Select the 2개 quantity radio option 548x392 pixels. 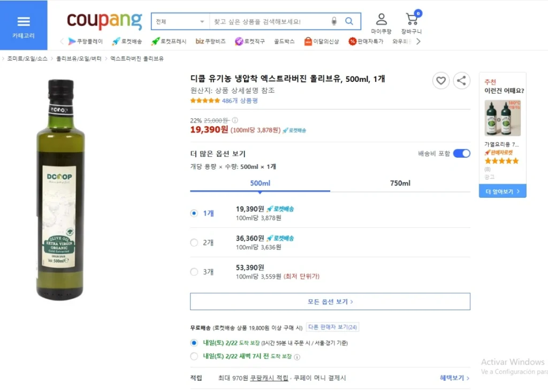coord(194,242)
